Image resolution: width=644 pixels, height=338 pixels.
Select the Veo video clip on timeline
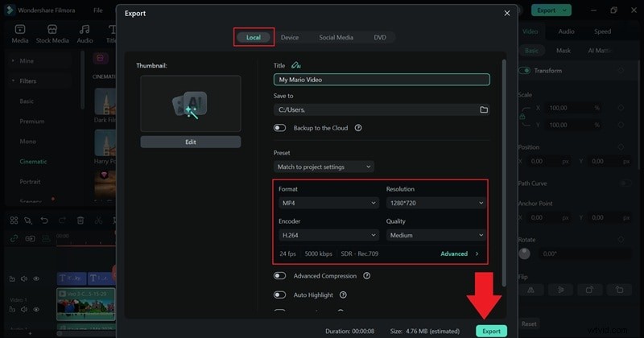coord(86,304)
